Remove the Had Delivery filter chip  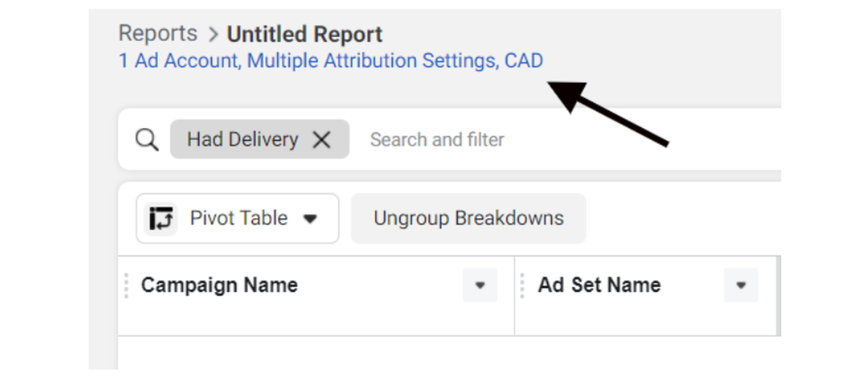321,140
